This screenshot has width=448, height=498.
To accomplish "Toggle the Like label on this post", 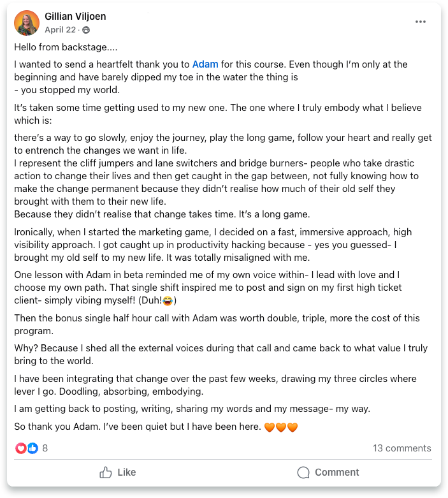I will [x=127, y=472].
